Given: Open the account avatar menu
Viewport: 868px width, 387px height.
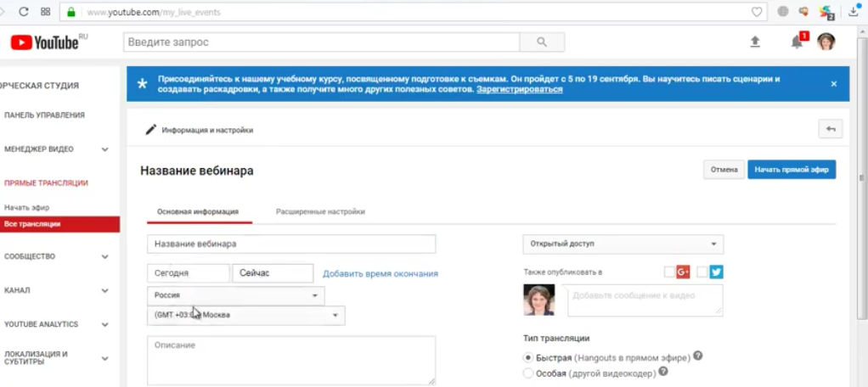Looking at the screenshot, I should point(826,42).
